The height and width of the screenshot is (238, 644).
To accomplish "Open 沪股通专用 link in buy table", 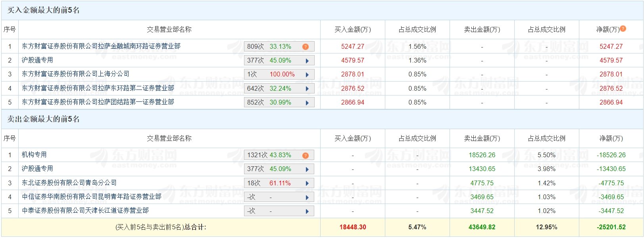I will (37, 60).
